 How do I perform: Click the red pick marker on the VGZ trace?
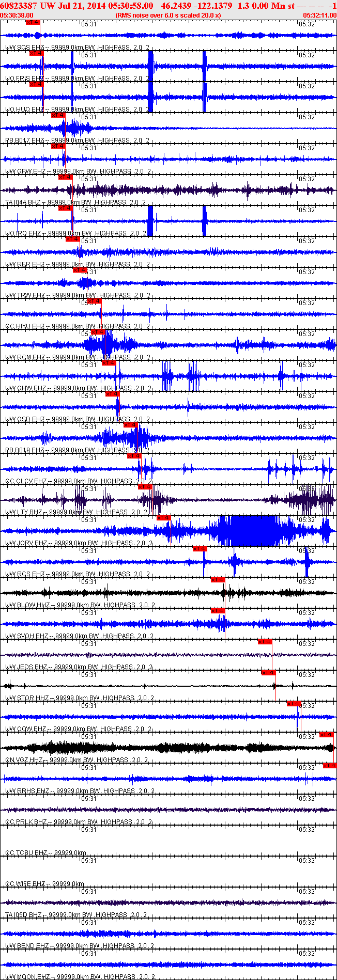[327, 735]
